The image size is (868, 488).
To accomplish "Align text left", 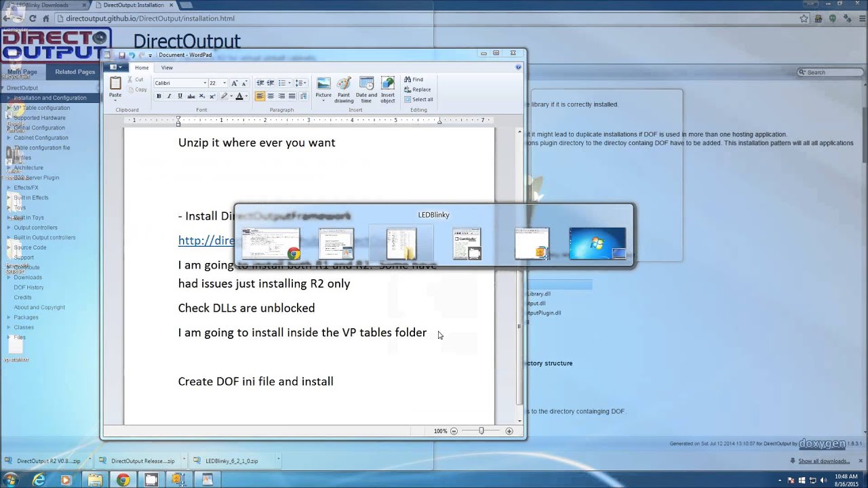I will [260, 96].
